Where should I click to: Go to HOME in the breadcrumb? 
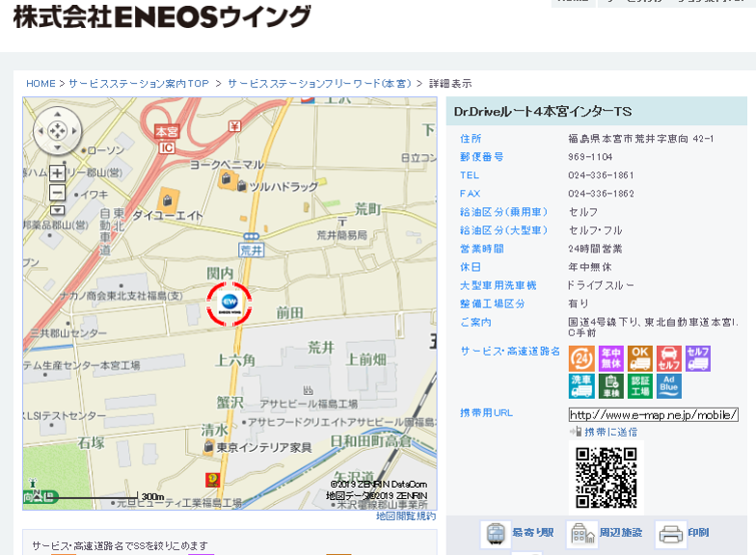40,83
